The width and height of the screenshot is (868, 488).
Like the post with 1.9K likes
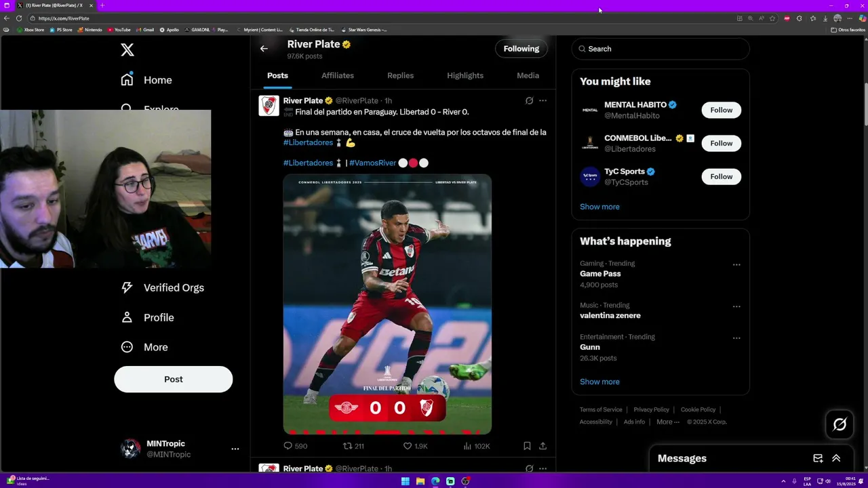point(415,446)
